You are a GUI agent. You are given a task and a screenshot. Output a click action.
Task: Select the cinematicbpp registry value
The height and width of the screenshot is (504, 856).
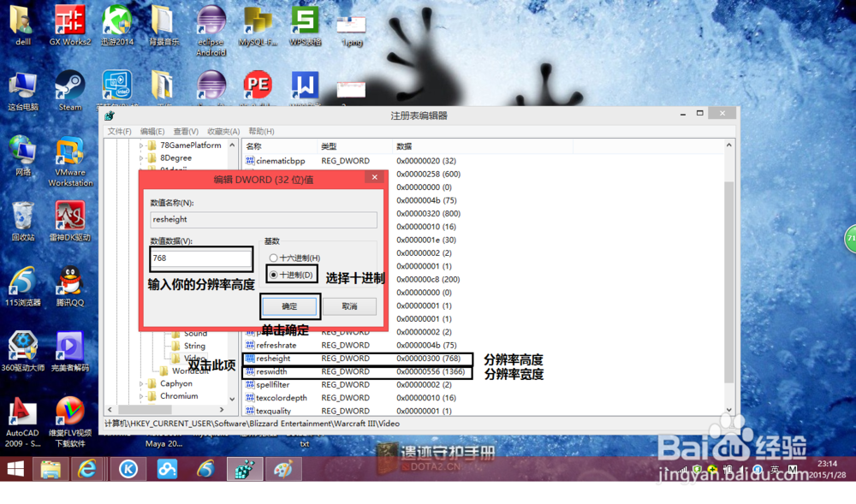click(281, 161)
